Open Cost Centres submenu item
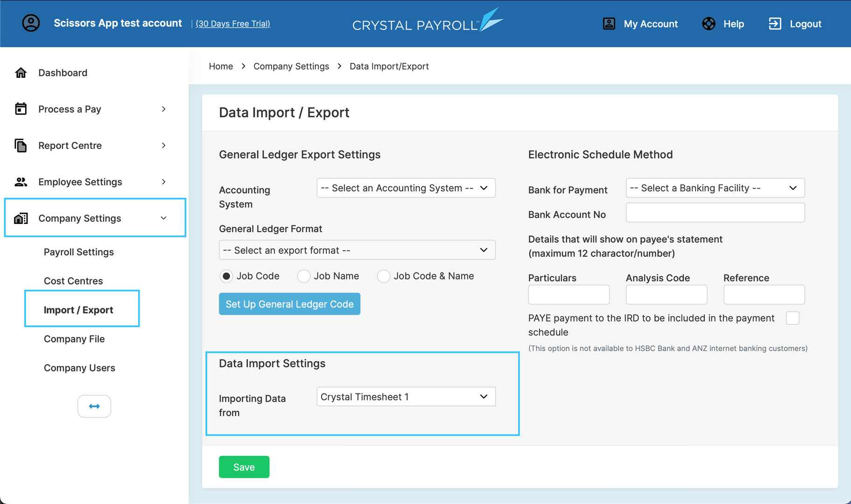Image resolution: width=851 pixels, height=504 pixels. (x=73, y=281)
